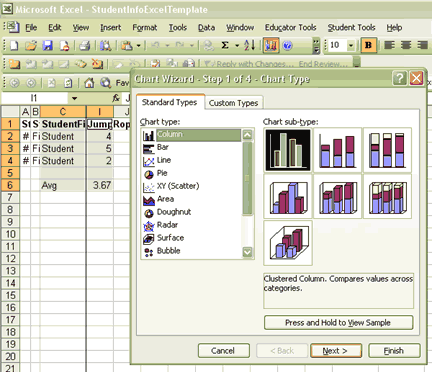Screen dimensions: 433x373
Task: Open the Insert menu
Action: point(111,28)
